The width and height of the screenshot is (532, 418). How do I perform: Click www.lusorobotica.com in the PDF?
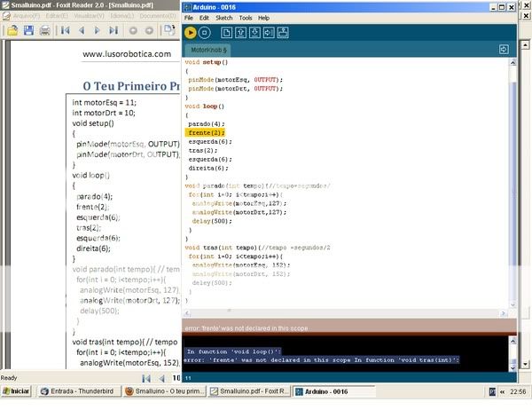pyautogui.click(x=127, y=53)
